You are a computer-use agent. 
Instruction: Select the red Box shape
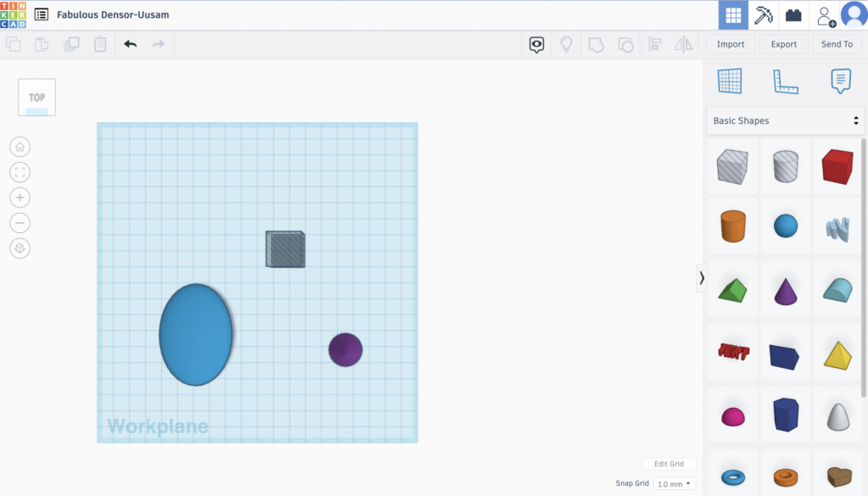pos(837,167)
